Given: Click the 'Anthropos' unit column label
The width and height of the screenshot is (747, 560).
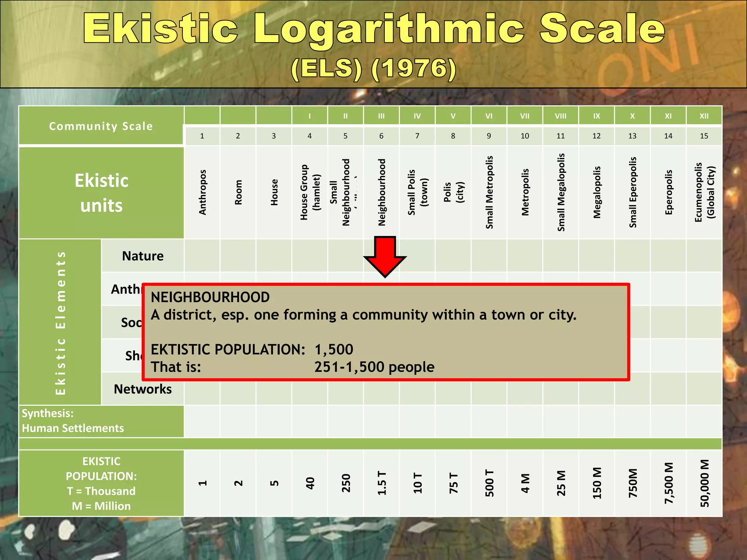Looking at the screenshot, I should [x=202, y=192].
